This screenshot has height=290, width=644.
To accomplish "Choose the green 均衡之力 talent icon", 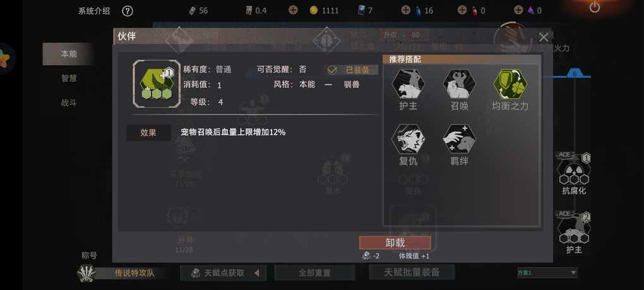I will pyautogui.click(x=510, y=83).
